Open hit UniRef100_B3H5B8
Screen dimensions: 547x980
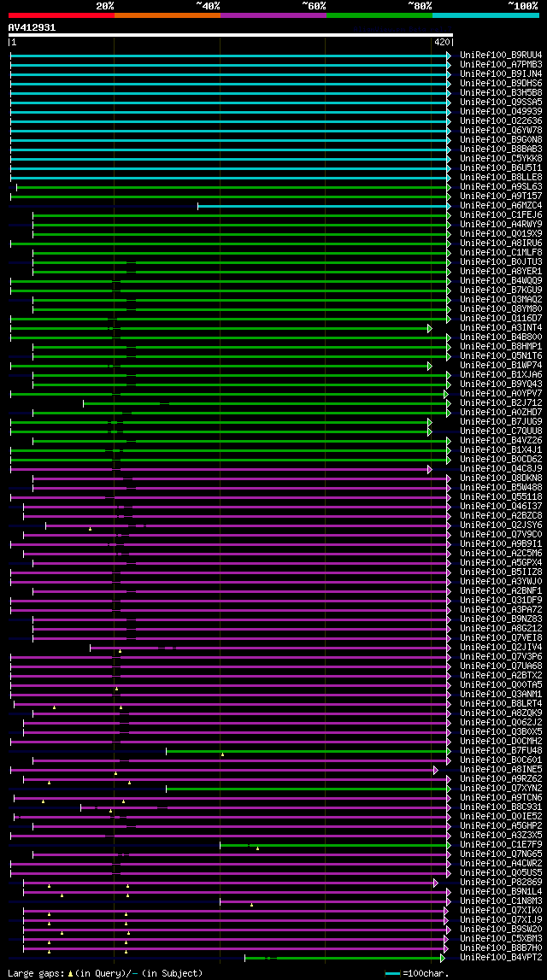pos(501,92)
